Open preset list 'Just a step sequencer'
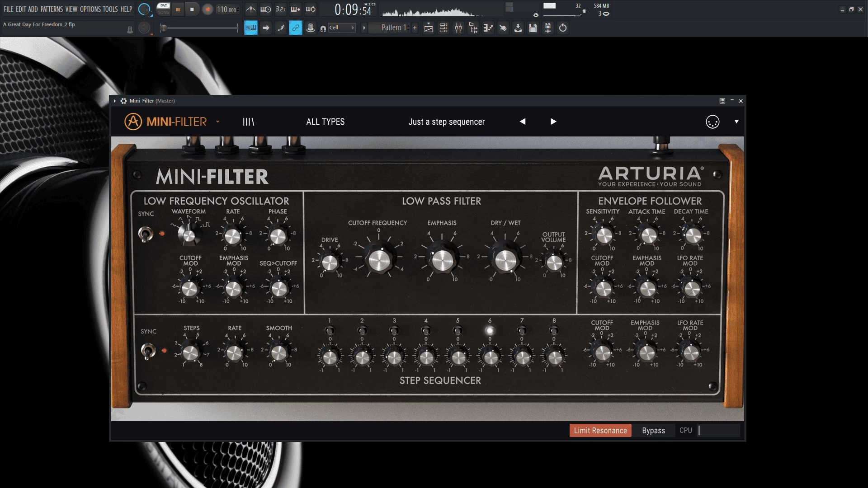 (446, 122)
